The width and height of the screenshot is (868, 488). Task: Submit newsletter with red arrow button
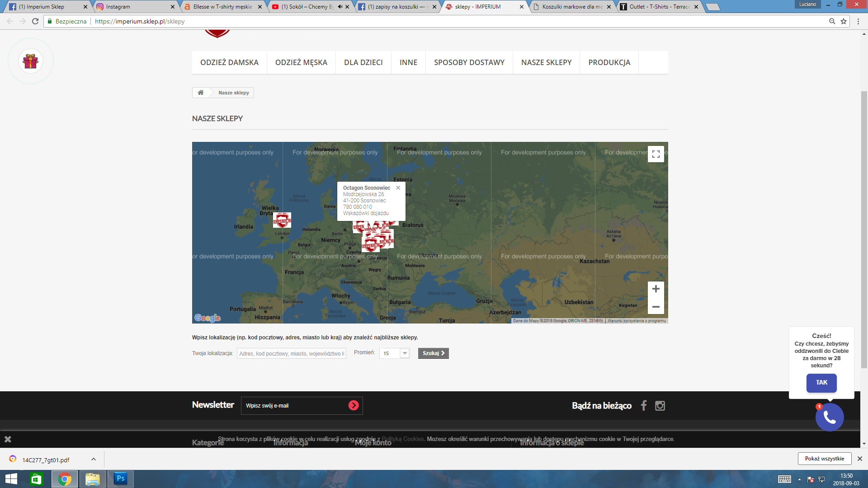(x=354, y=406)
